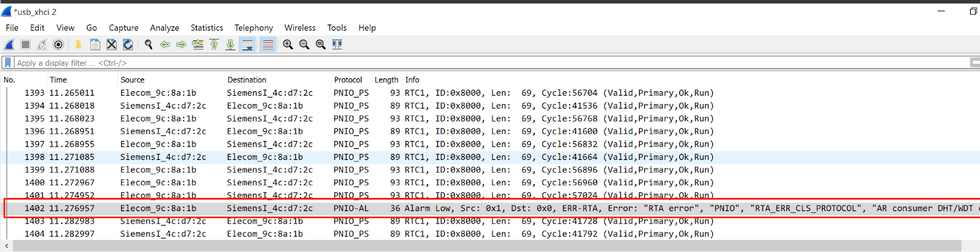The width and height of the screenshot is (980, 252).
Task: Select packet 1395 row
Action: point(490,118)
